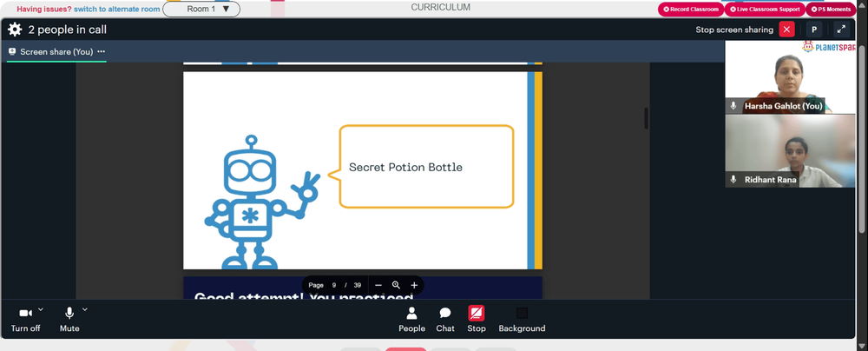Click the page number field showing 9
This screenshot has width=868, height=351.
tap(334, 285)
